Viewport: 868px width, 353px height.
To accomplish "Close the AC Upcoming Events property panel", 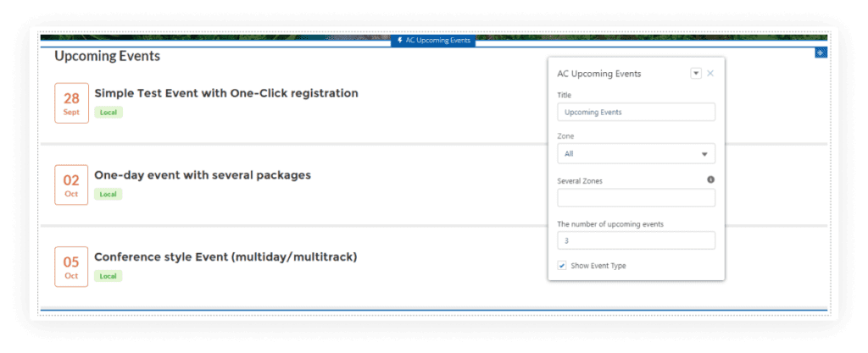I will pos(710,74).
